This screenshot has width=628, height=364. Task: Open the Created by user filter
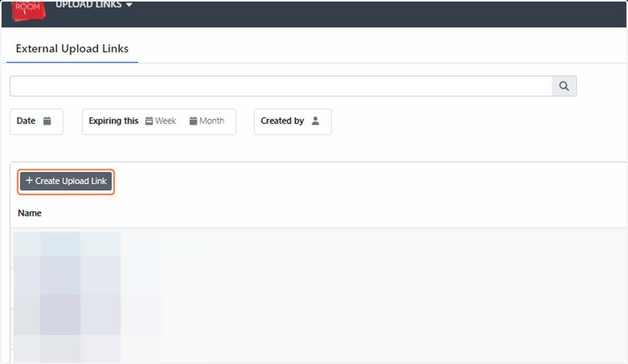click(293, 121)
